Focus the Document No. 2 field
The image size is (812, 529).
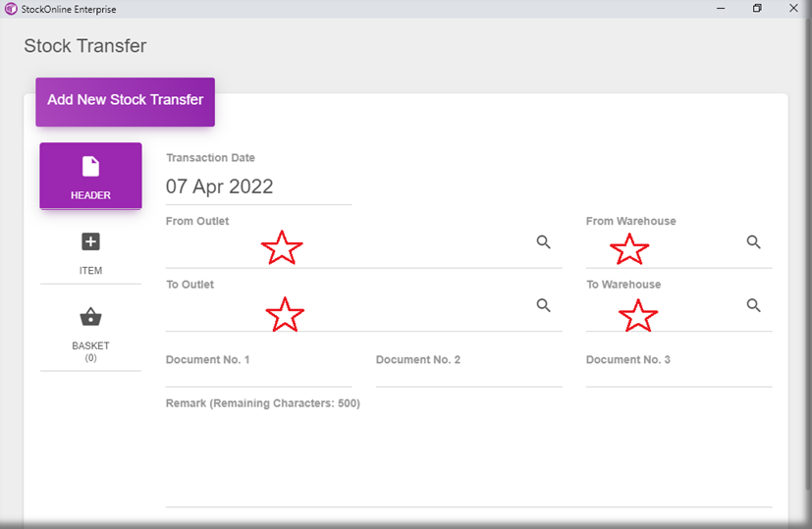[468, 376]
